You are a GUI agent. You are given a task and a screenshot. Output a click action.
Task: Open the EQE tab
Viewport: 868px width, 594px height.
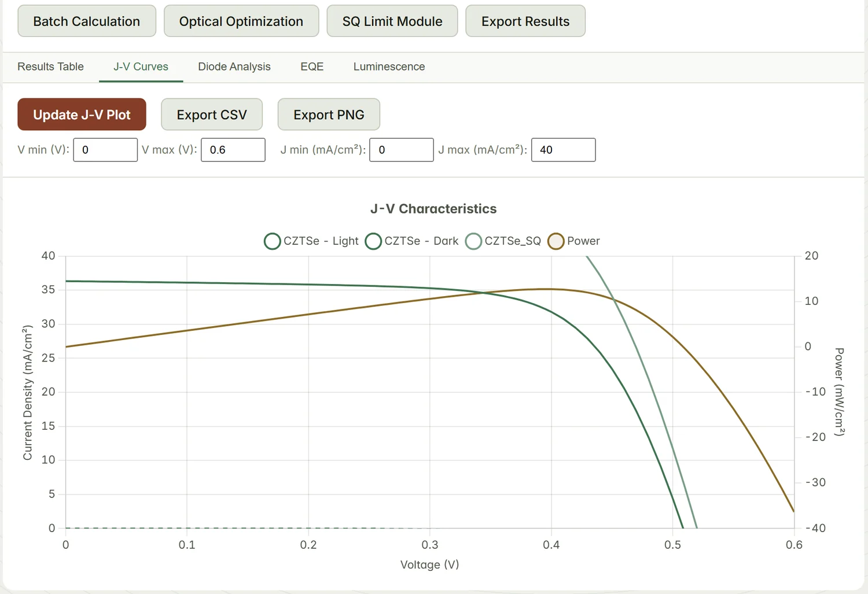(x=312, y=67)
